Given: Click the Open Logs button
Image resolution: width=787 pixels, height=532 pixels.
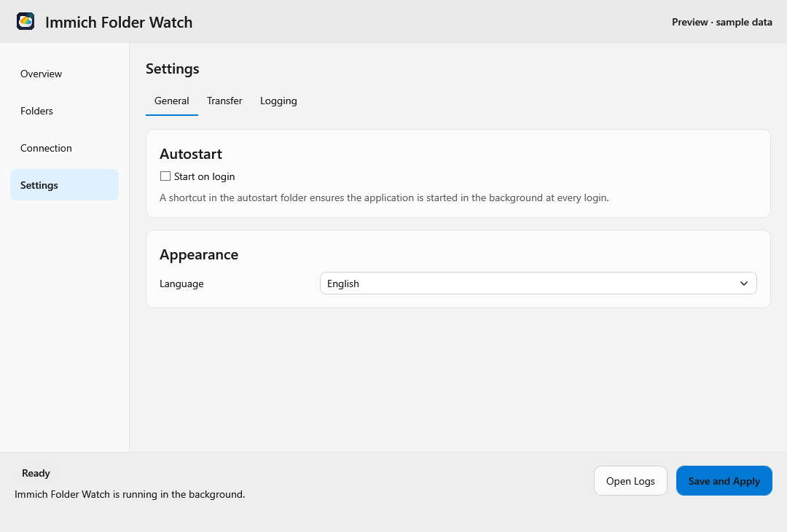Looking at the screenshot, I should click(x=630, y=481).
